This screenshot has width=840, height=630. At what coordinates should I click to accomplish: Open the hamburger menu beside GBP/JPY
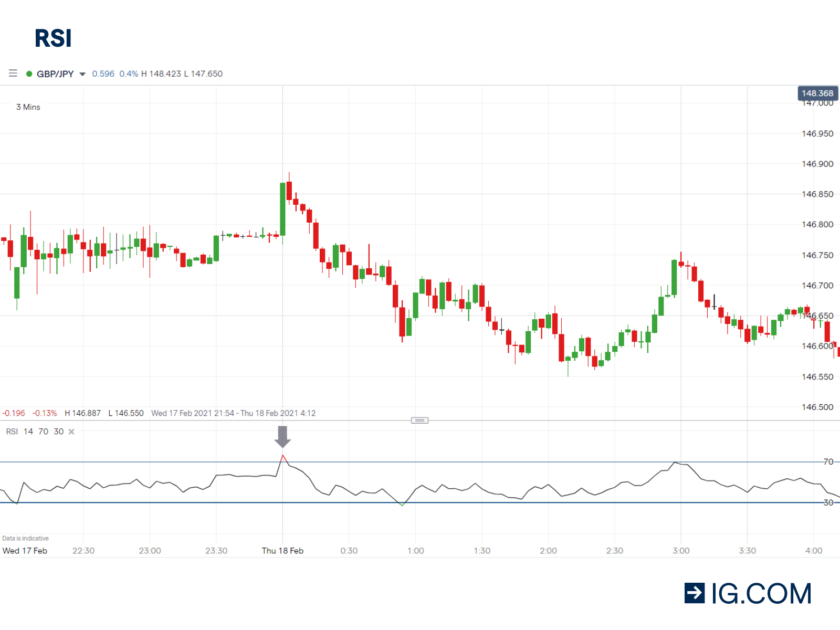click(x=13, y=73)
